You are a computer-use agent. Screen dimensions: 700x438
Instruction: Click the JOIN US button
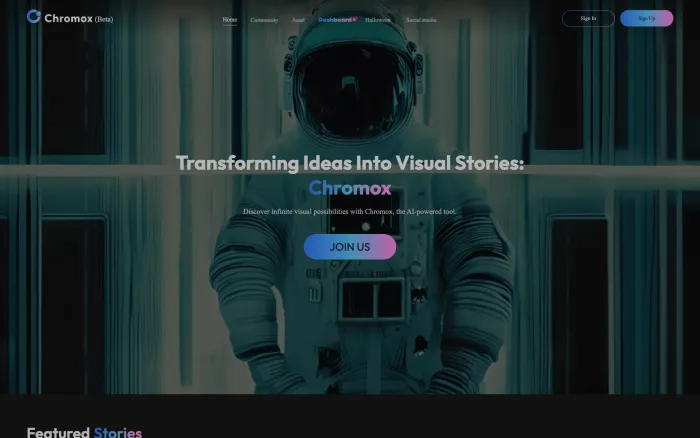click(x=350, y=246)
